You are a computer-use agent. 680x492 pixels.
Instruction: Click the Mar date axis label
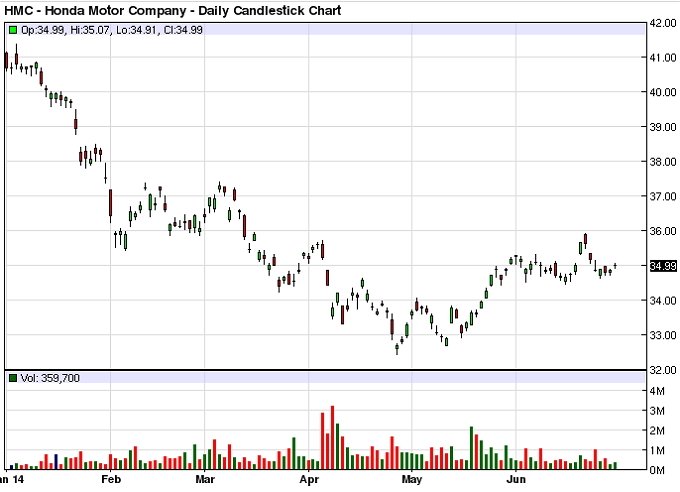(205, 479)
